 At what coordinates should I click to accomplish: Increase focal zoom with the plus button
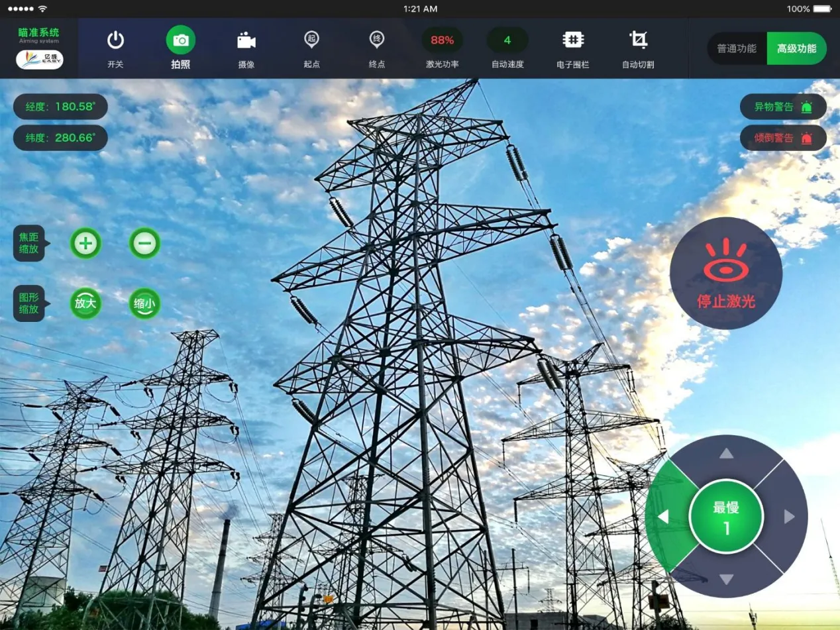pyautogui.click(x=85, y=243)
